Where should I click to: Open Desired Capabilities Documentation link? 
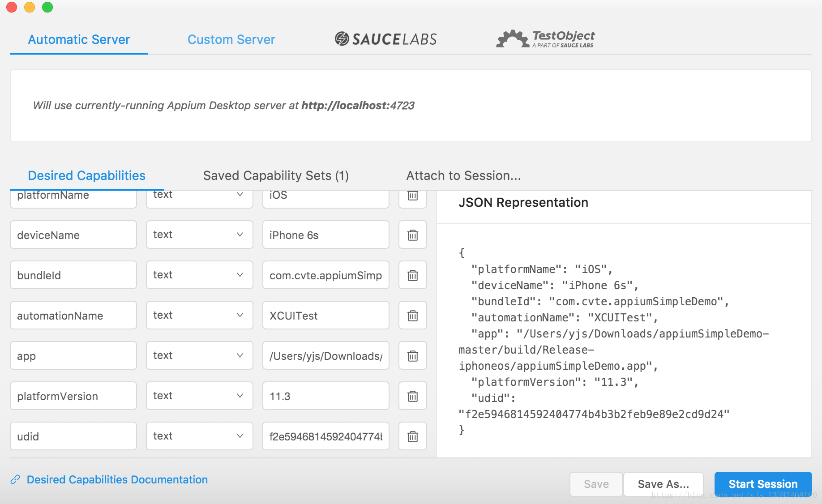tap(117, 479)
